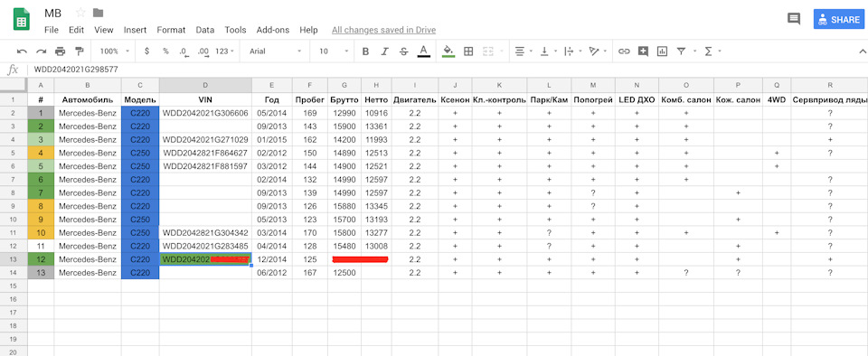Open the comments history icon
The image size is (868, 356).
793,19
